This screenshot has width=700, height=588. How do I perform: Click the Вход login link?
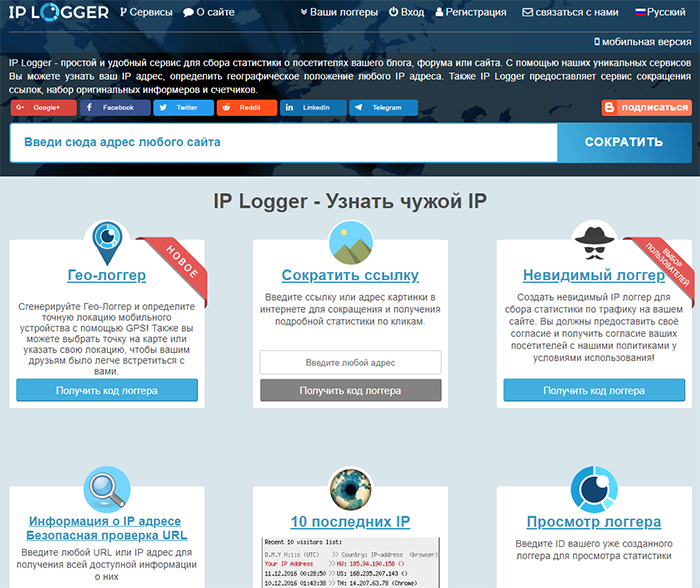[x=406, y=12]
